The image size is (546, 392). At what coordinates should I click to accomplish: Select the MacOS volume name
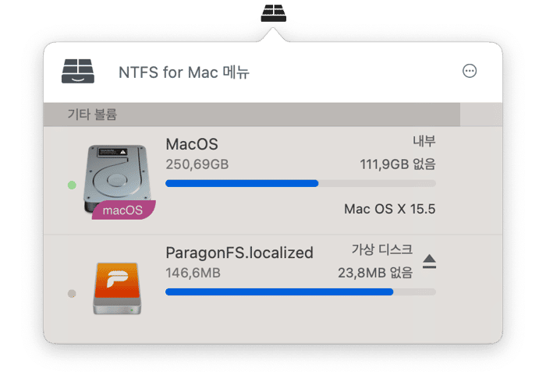(192, 144)
